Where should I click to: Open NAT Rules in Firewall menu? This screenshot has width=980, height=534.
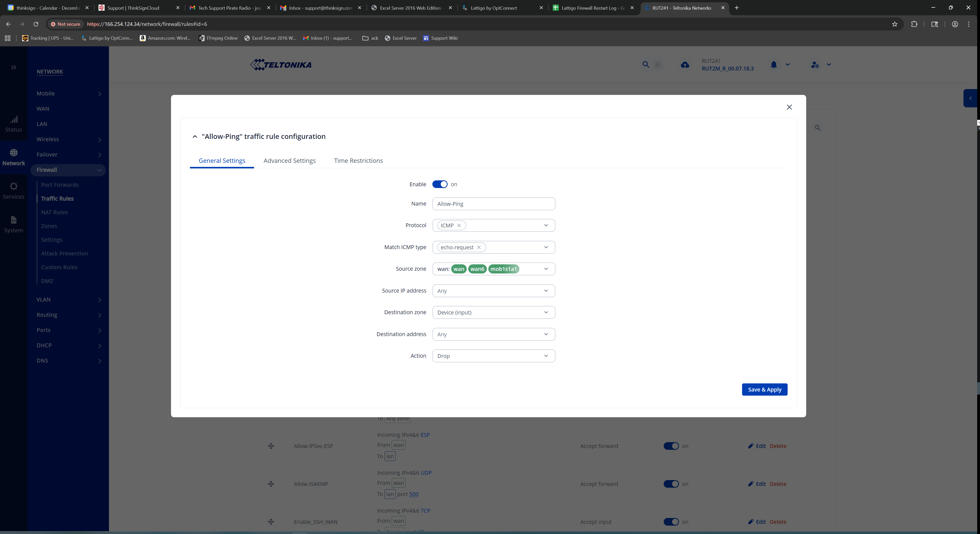pos(54,212)
